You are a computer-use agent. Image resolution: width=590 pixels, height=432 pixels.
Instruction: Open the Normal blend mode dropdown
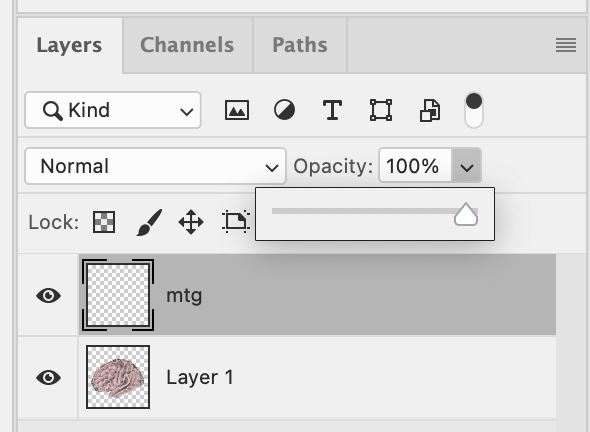pos(155,166)
